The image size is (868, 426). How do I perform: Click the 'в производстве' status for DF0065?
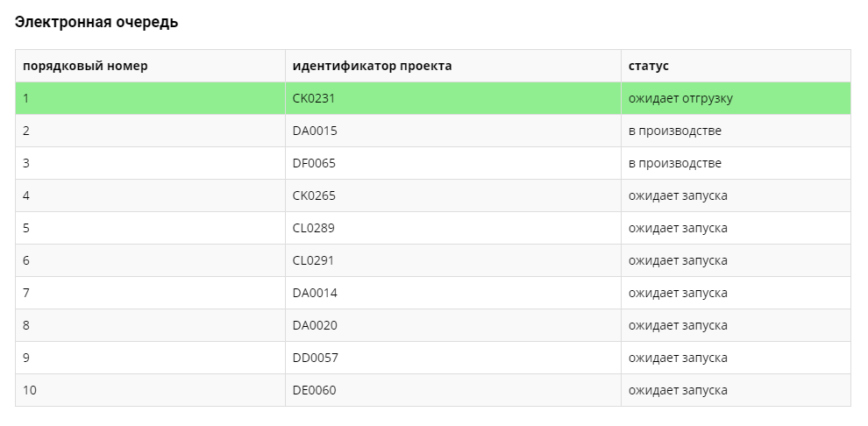(x=675, y=163)
